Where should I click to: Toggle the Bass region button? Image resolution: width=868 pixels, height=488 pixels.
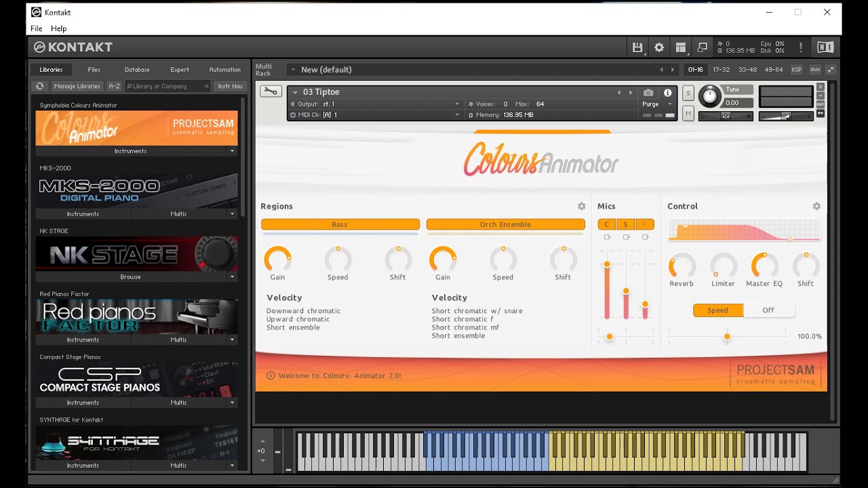(340, 224)
